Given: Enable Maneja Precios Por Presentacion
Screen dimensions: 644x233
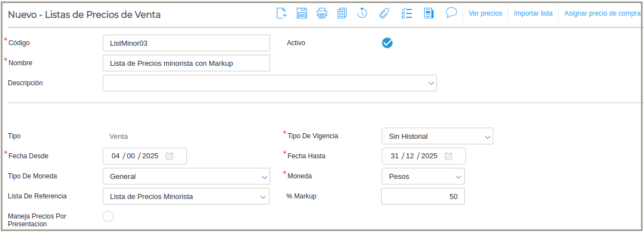Looking at the screenshot, I should (108, 216).
